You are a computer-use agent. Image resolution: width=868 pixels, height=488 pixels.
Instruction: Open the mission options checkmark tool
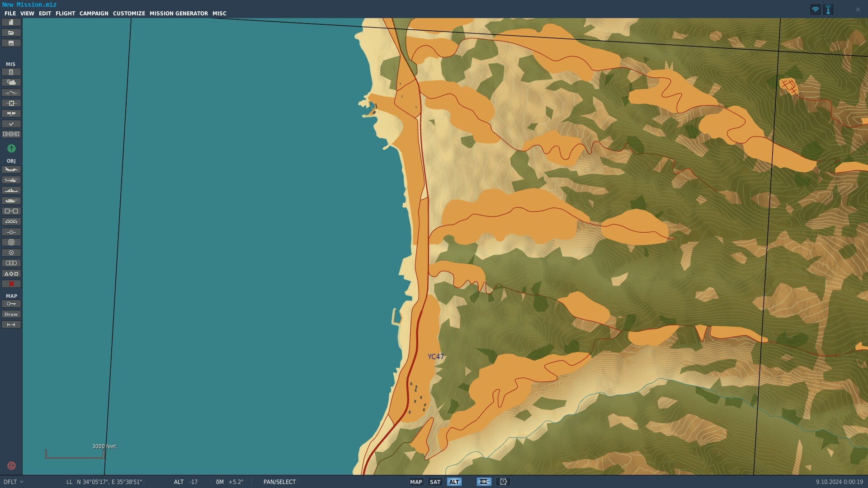pos(11,124)
